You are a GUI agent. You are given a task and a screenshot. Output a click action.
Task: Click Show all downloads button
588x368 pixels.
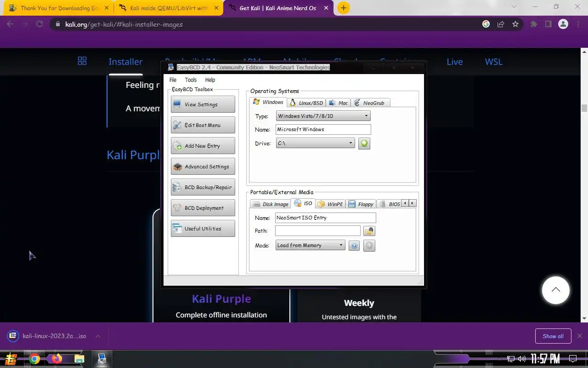click(x=553, y=336)
